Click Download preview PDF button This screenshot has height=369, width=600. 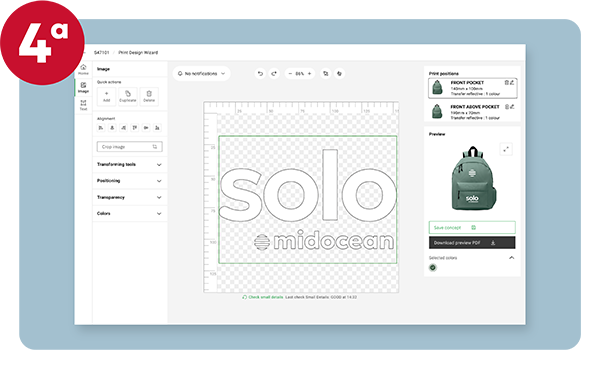tap(472, 243)
